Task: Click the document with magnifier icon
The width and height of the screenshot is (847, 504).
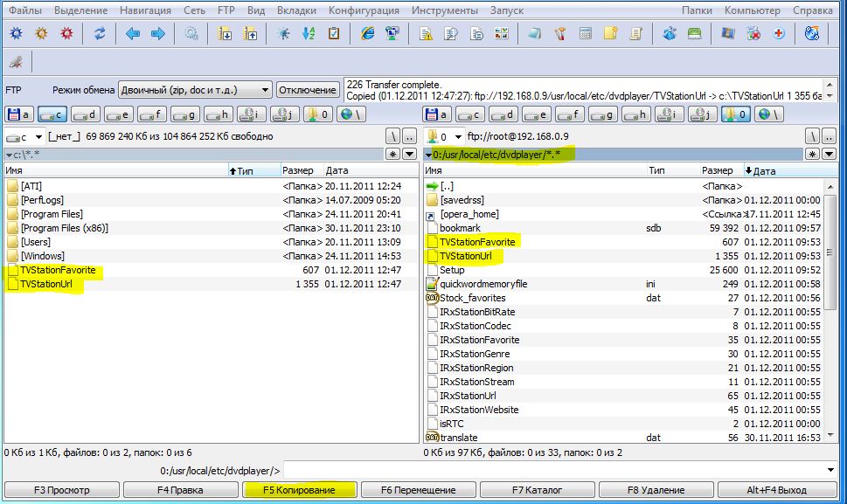Action: [451, 33]
